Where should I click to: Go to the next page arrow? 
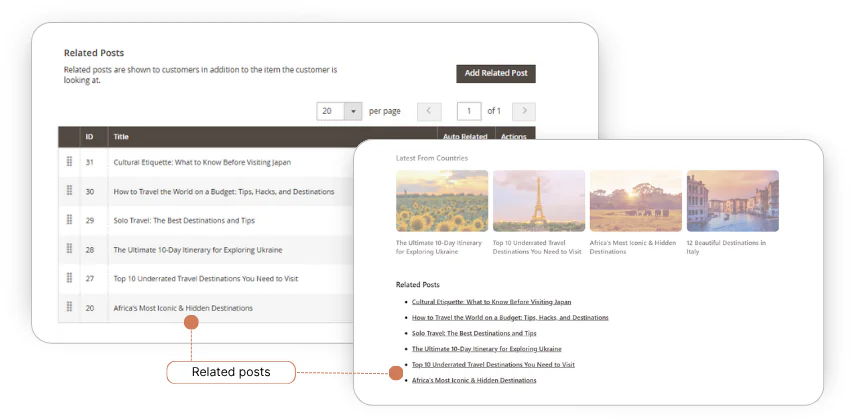pos(523,111)
